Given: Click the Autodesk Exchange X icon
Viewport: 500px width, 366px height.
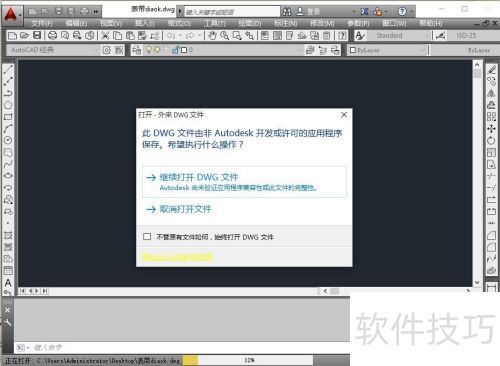Looking at the screenshot, I should [364, 12].
